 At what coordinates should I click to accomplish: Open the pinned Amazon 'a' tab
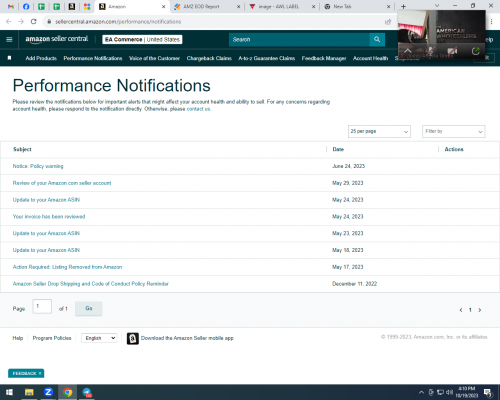coord(72,6)
